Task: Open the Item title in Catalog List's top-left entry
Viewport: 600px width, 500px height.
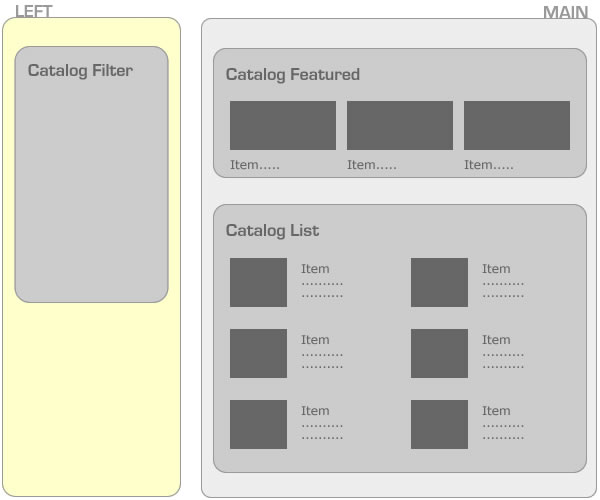Action: (315, 269)
